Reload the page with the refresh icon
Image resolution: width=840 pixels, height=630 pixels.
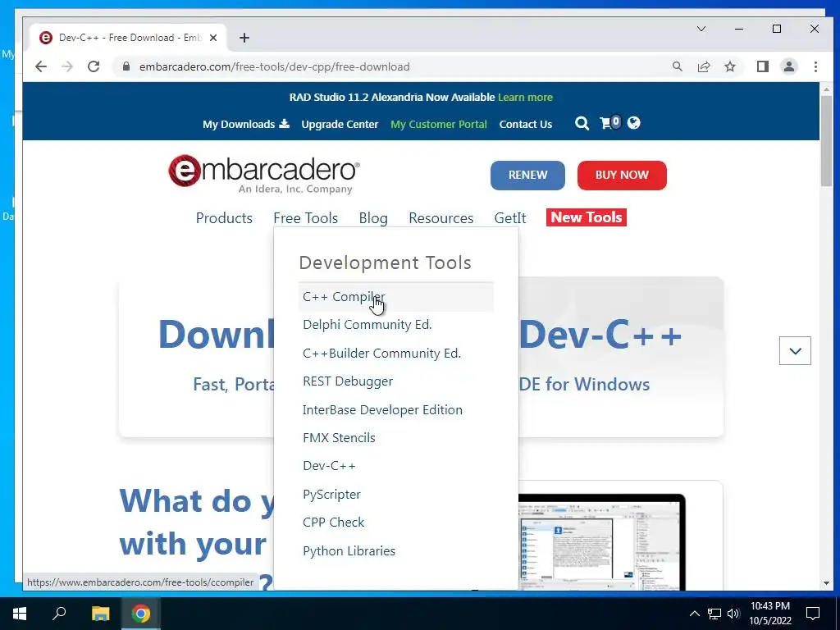[x=94, y=66]
